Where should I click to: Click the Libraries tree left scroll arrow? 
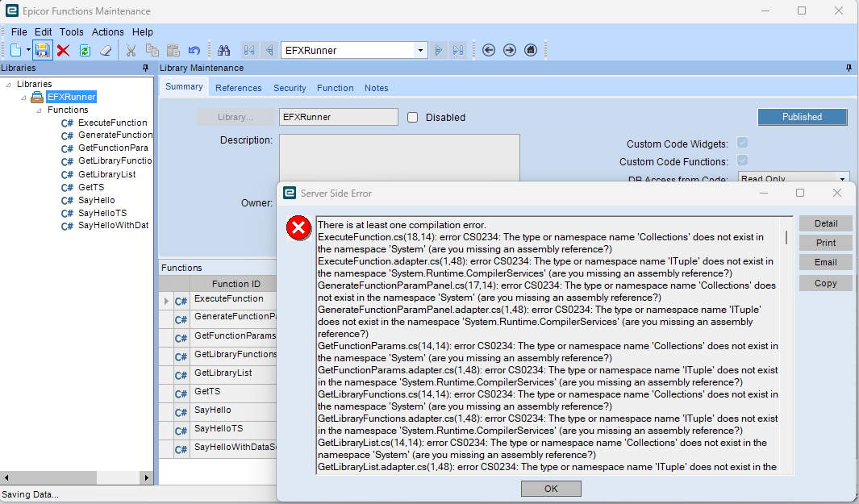(6, 477)
